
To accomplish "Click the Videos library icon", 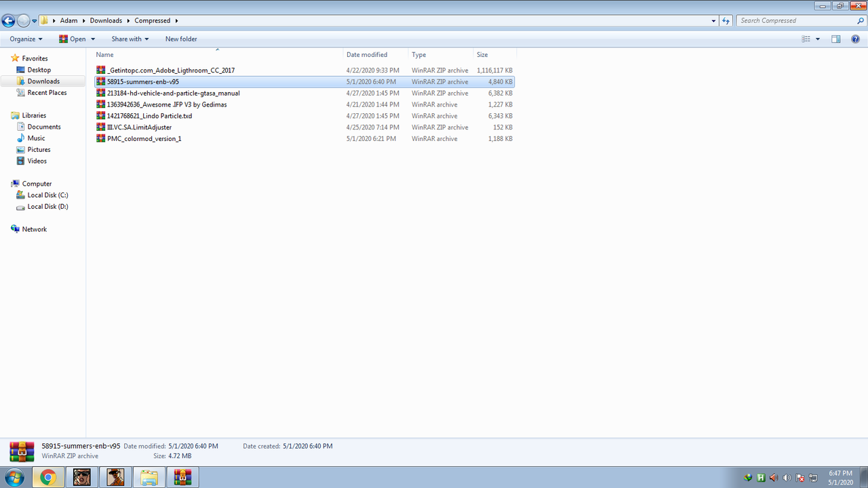I will pos(20,161).
